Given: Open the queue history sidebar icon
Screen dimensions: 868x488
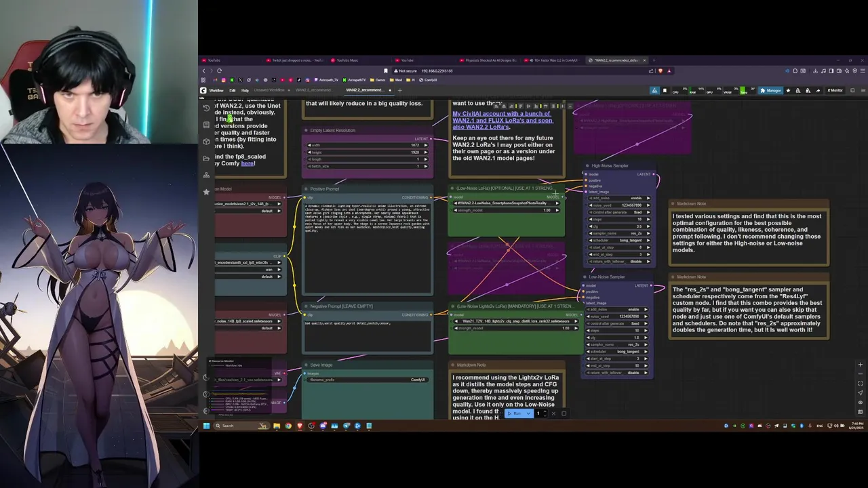Looking at the screenshot, I should (x=206, y=108).
